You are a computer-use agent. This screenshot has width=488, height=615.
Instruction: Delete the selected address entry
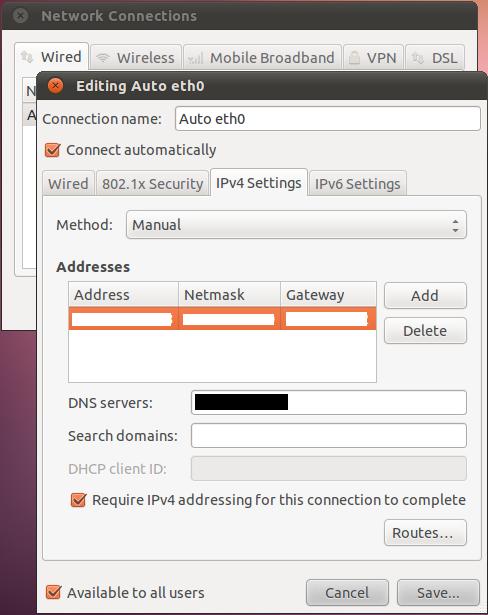click(425, 331)
